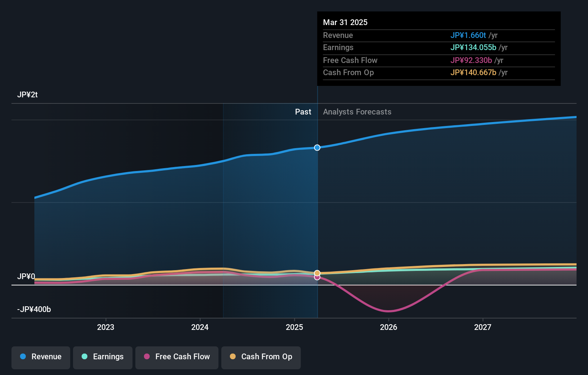588x375 pixels.
Task: Click the Free Cash Flow marker below the divider
Action: coord(317,278)
